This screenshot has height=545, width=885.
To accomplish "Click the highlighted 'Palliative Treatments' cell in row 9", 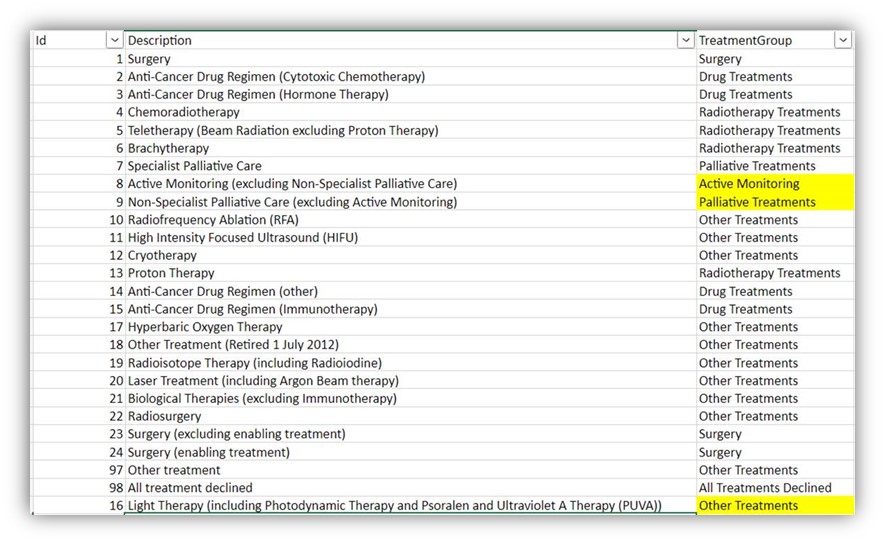I will click(x=776, y=202).
